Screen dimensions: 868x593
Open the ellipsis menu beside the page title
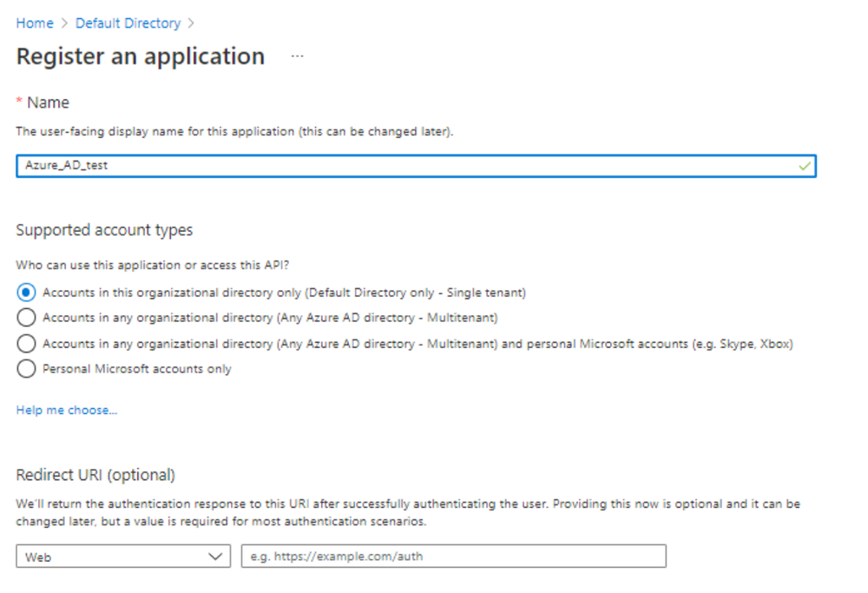298,56
